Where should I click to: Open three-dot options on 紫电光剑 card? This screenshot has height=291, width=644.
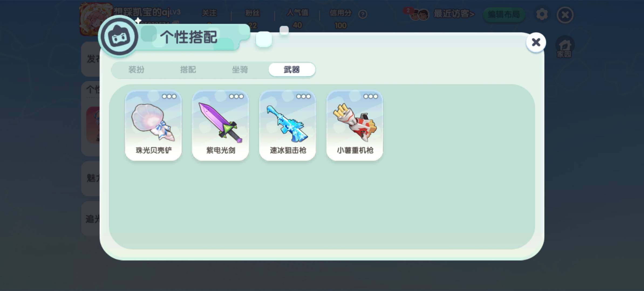click(236, 96)
